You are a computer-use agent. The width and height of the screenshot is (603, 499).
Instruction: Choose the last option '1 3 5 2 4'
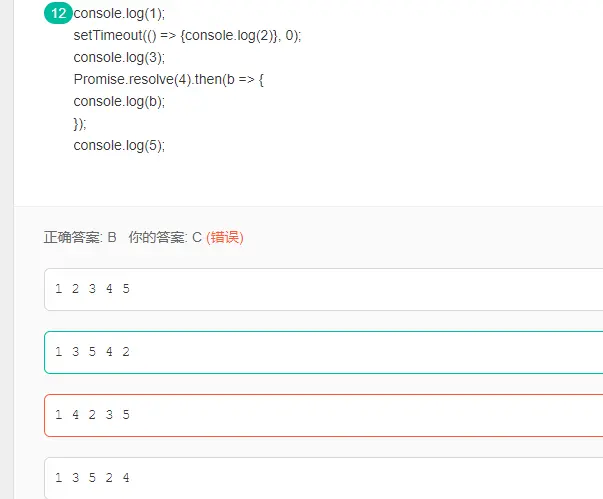coord(92,478)
